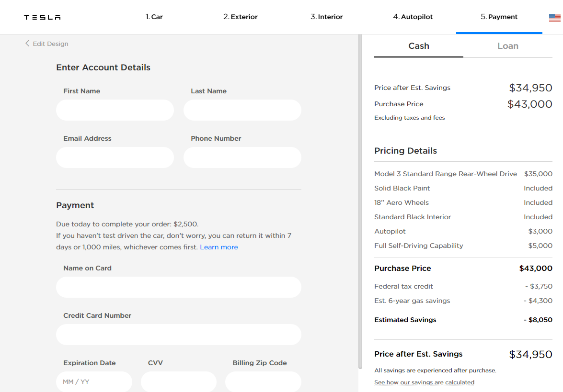Image resolution: width=563 pixels, height=392 pixels.
Task: Select the Payment step
Action: [x=499, y=17]
